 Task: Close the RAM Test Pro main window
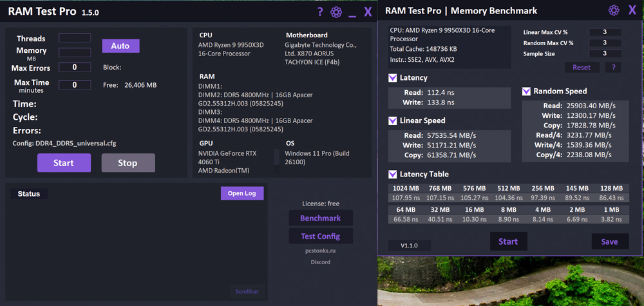point(368,12)
